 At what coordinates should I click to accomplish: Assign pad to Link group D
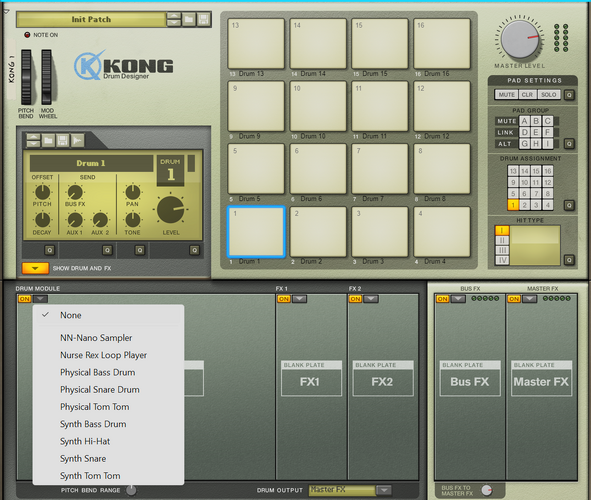tap(524, 133)
